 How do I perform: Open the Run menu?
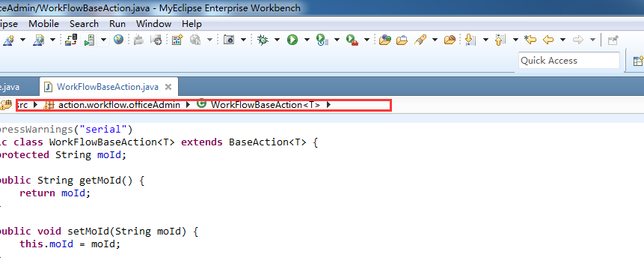point(117,24)
